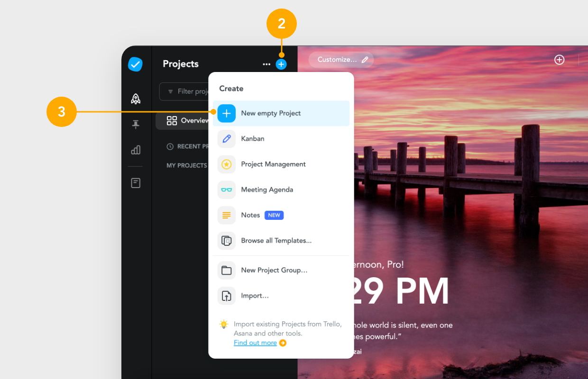
Task: Choose Browse all Templates in the Create menu
Action: 276,241
